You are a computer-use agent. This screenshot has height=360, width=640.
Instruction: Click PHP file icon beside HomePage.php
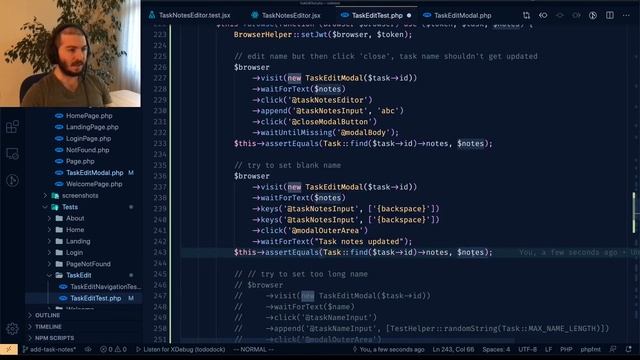pyautogui.click(x=59, y=116)
